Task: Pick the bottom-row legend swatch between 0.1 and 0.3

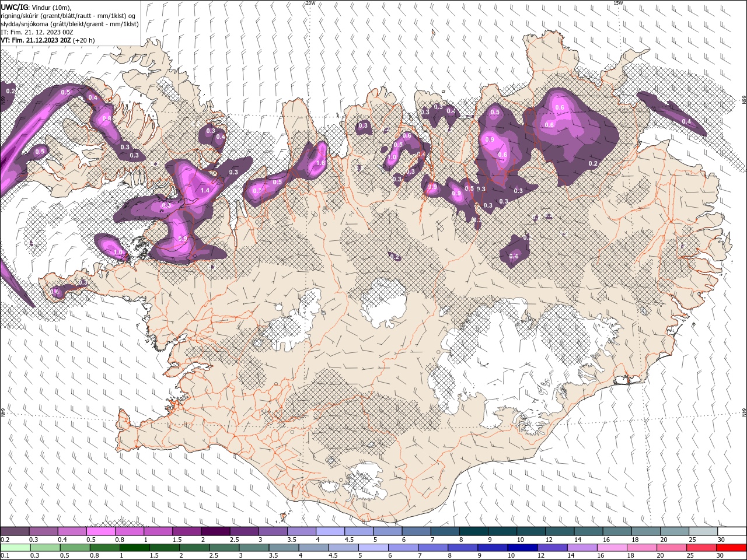Action: tap(15, 548)
